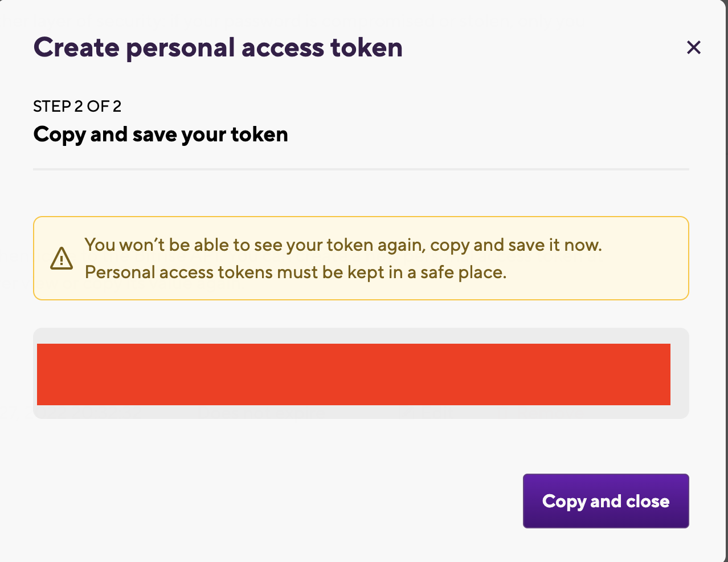Click the word "Create" in the dialog title

pyautogui.click(x=76, y=47)
